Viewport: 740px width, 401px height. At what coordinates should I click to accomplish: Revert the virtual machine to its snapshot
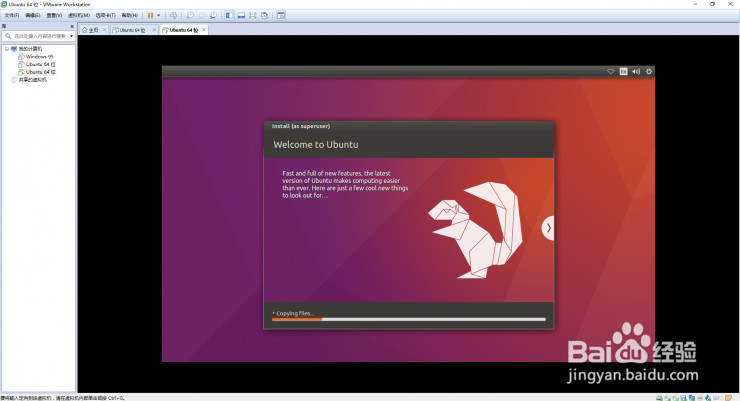point(202,15)
